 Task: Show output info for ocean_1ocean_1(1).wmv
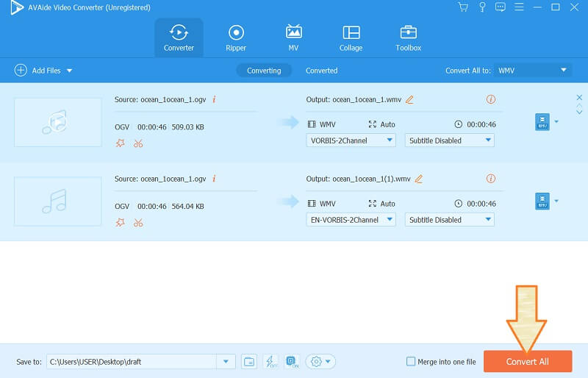(491, 179)
